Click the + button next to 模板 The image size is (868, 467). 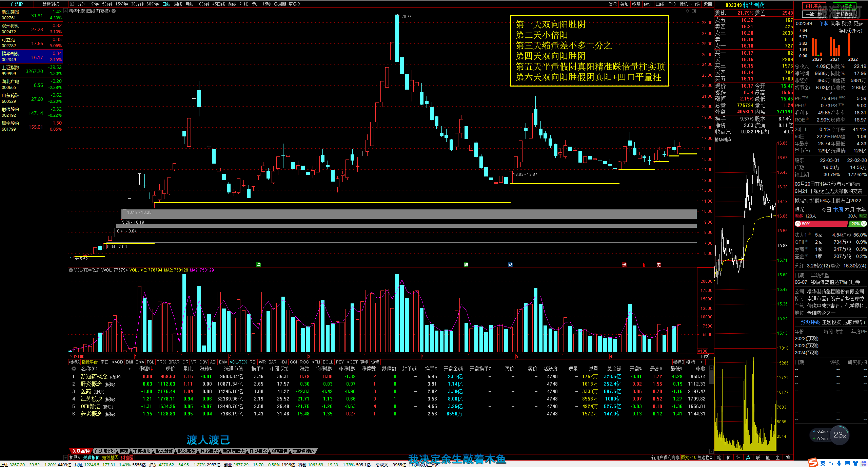(x=702, y=362)
